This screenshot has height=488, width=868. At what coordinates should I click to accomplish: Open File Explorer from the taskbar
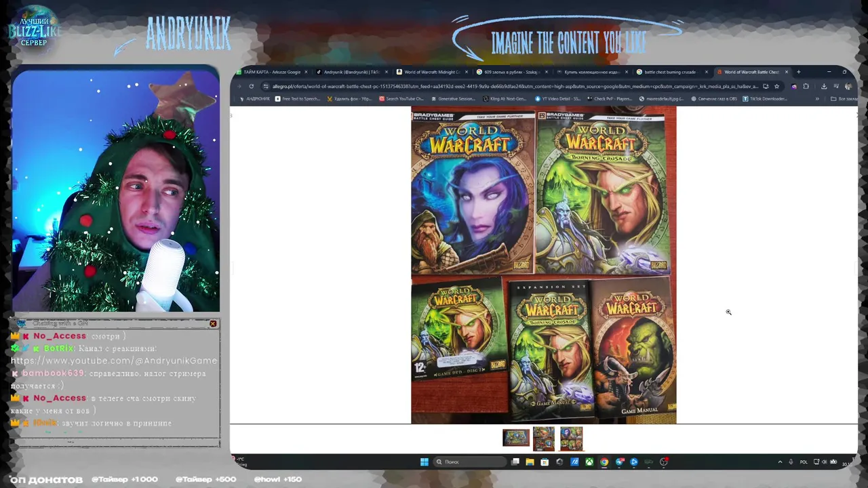(530, 462)
